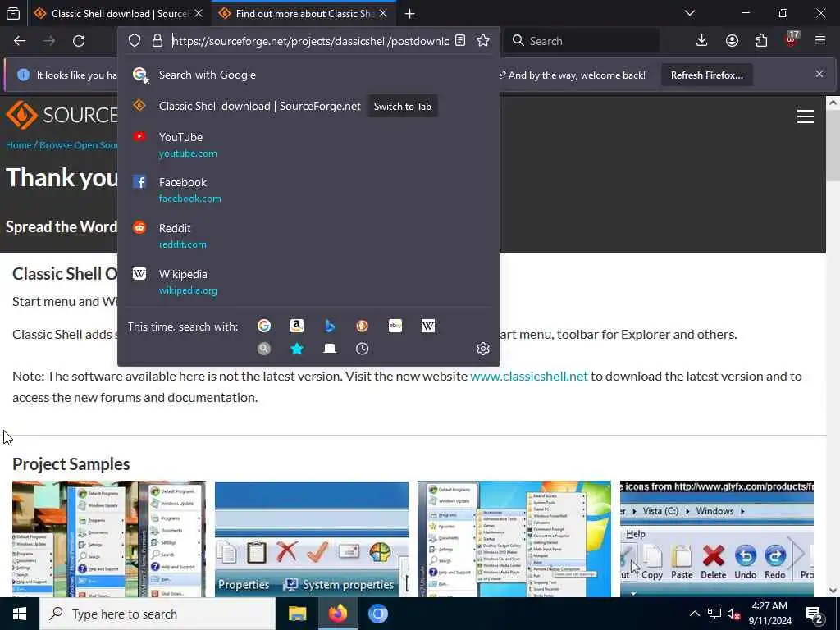Pick the Wikipedia suggestion row
The width and height of the screenshot is (840, 630).
click(x=308, y=282)
